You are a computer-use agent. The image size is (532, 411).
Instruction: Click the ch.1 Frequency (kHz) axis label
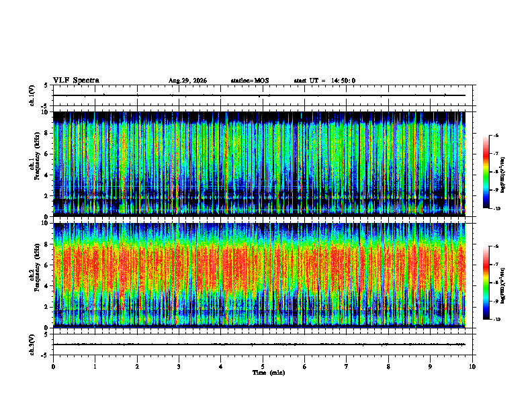[x=34, y=164]
